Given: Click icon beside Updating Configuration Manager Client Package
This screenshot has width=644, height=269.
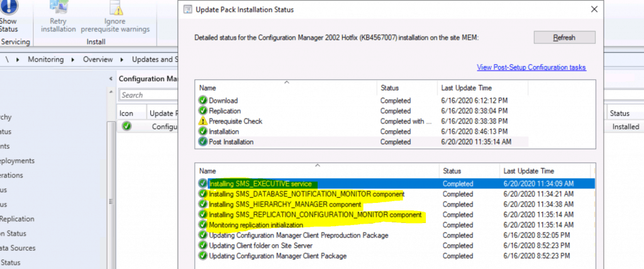Looking at the screenshot, I should pos(203,256).
